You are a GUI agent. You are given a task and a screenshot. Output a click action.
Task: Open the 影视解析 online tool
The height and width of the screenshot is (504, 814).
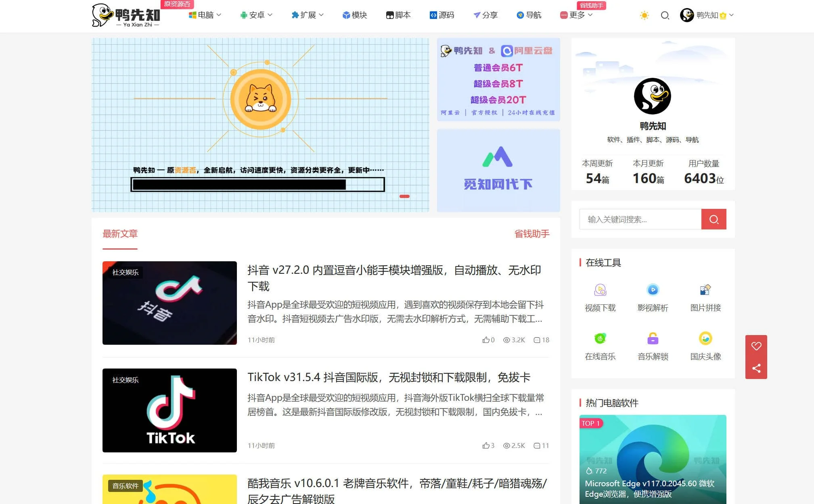click(x=653, y=298)
